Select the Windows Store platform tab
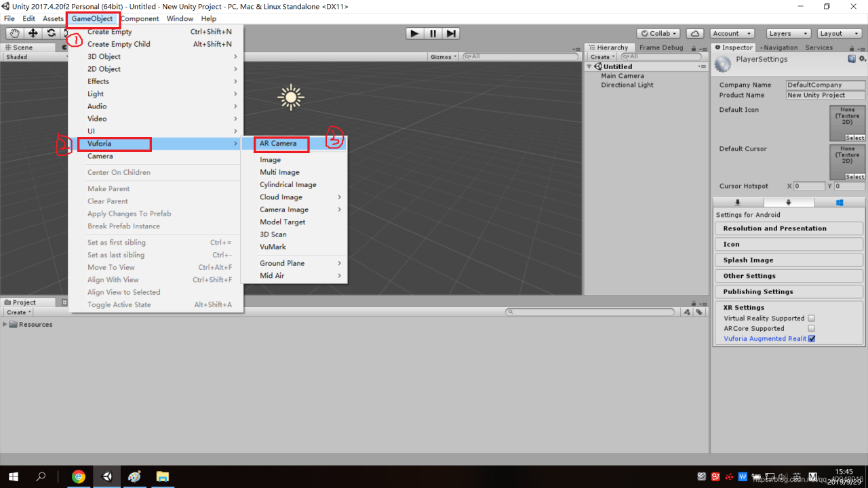 point(840,203)
